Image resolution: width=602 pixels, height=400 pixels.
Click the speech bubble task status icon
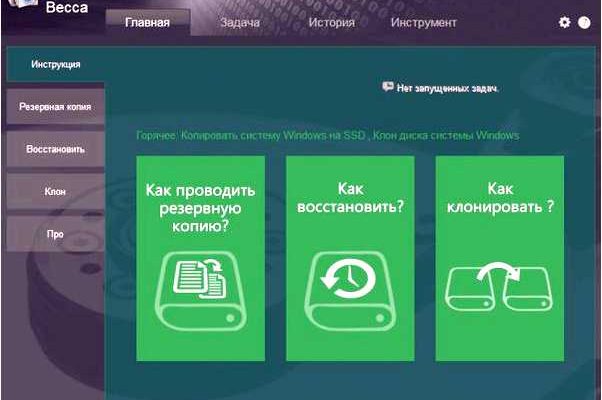point(388,87)
